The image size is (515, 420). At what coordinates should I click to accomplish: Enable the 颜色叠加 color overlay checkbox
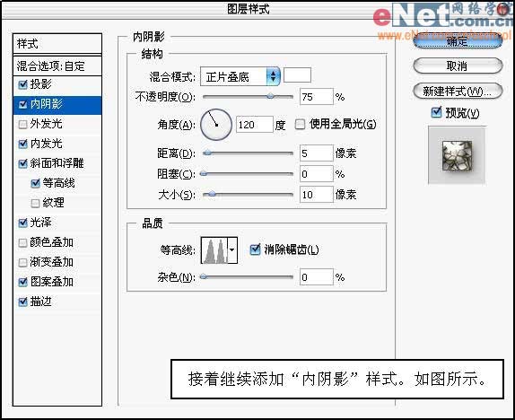[22, 242]
